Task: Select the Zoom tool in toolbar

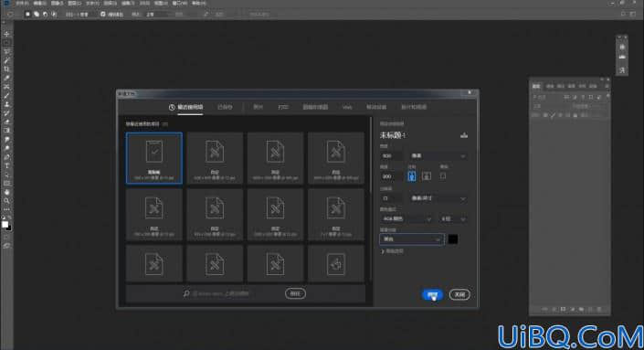Action: coord(6,201)
